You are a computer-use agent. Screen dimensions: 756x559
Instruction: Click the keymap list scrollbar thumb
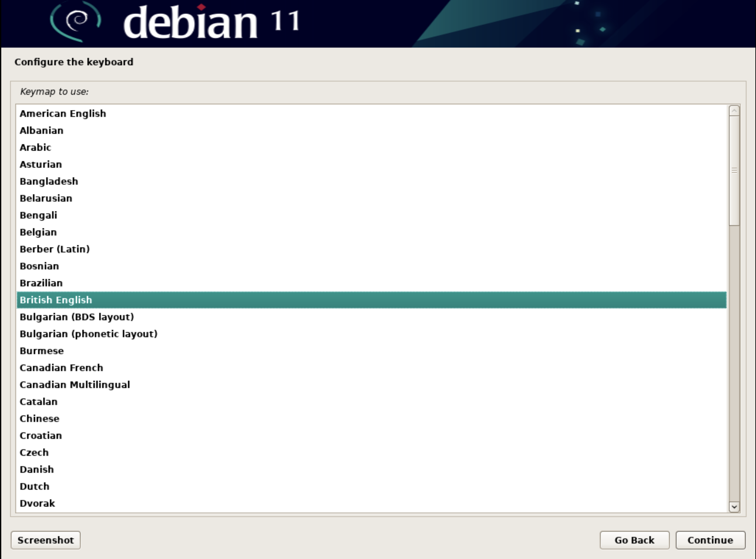coord(734,170)
